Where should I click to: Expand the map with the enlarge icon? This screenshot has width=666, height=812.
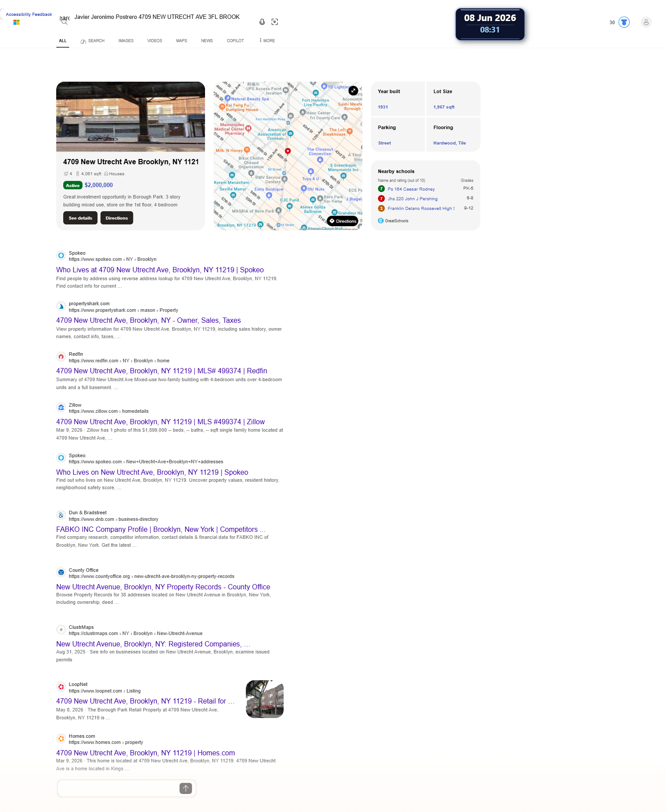point(353,90)
